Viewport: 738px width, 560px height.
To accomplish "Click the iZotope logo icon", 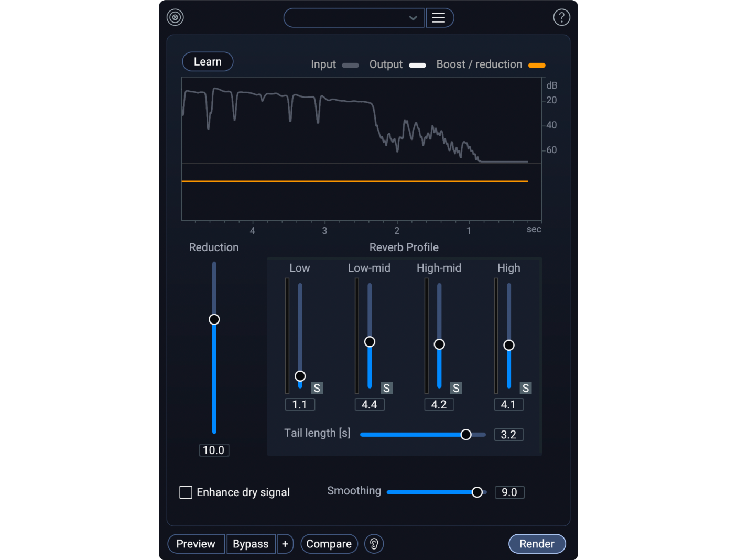I will (x=175, y=17).
